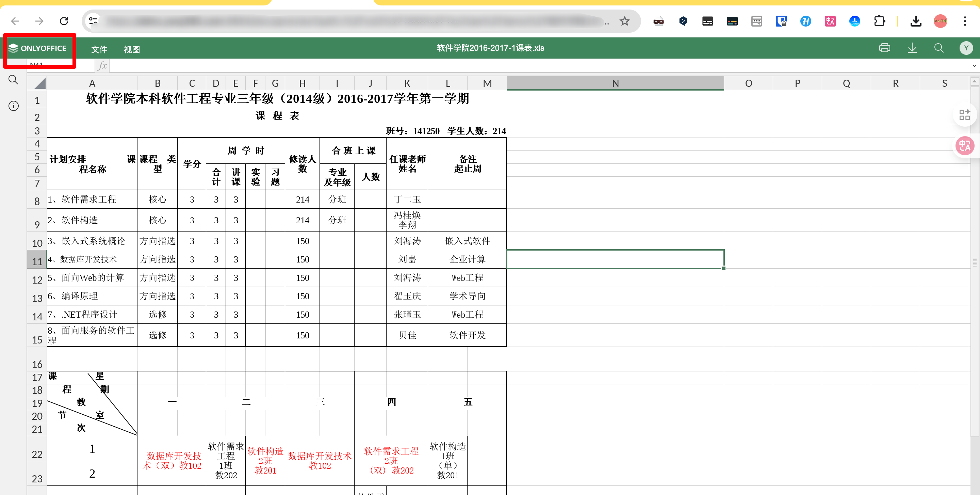The height and width of the screenshot is (495, 980).
Task: Open the left sidebar search panel
Action: point(13,80)
